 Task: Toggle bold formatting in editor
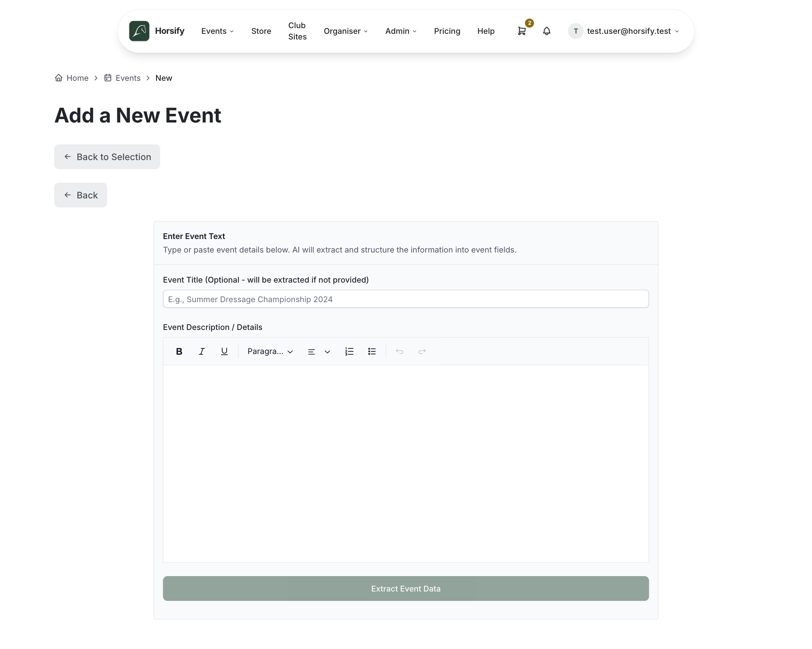coord(179,351)
